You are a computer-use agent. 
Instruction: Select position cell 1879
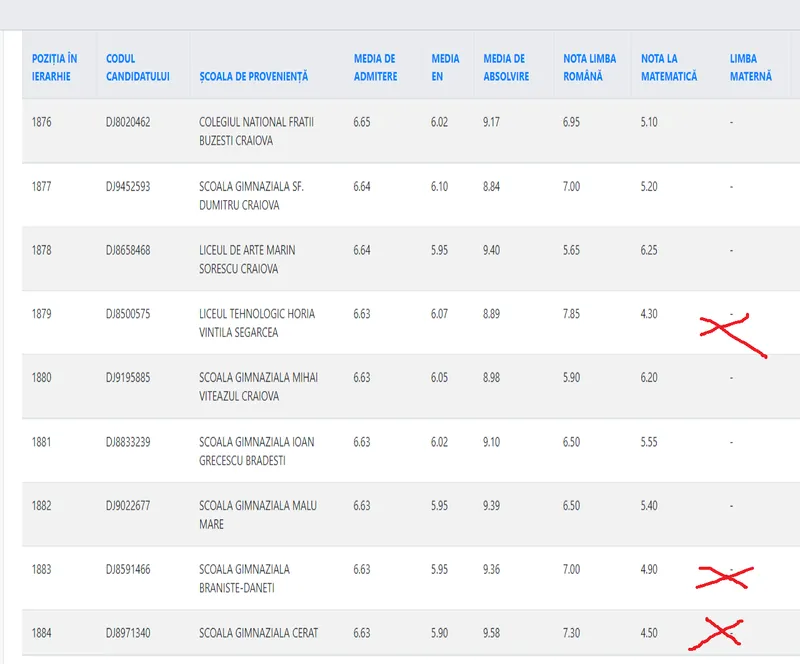click(x=42, y=314)
